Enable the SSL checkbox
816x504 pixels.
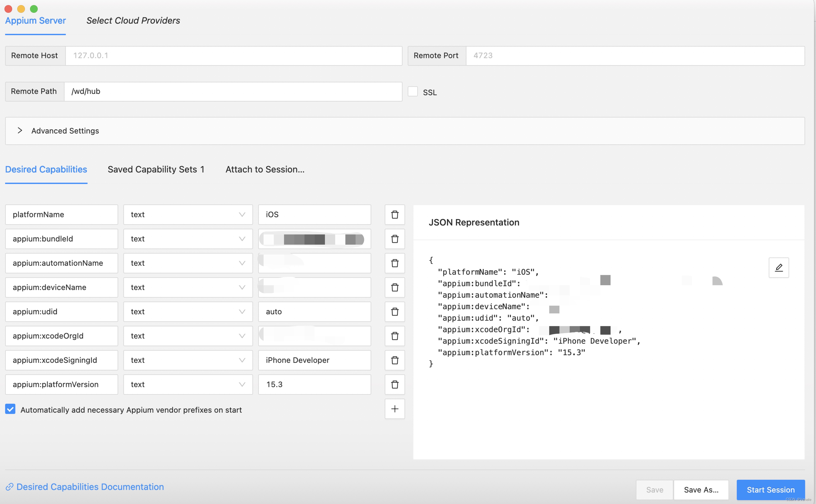(x=412, y=92)
